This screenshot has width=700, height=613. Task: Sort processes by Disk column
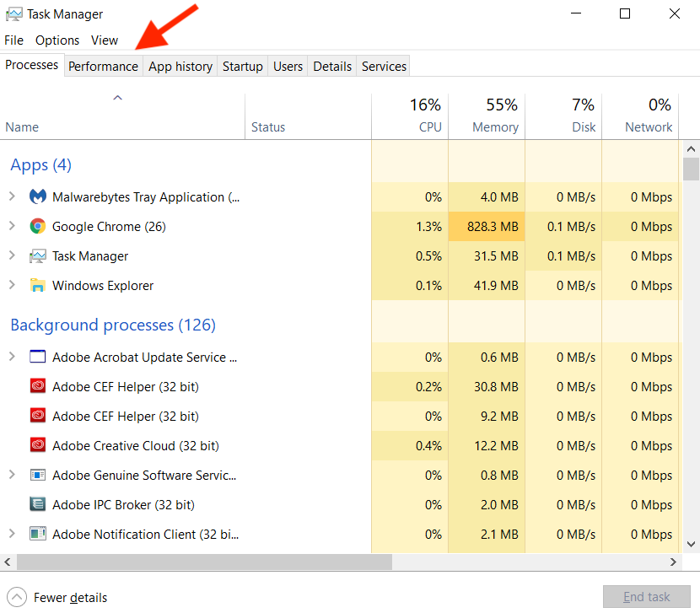tap(563, 116)
